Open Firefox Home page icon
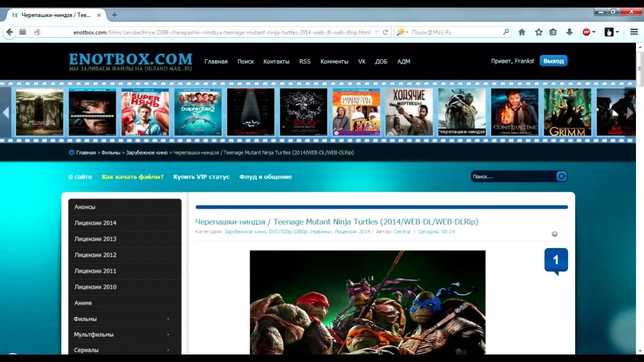 pyautogui.click(x=522, y=32)
